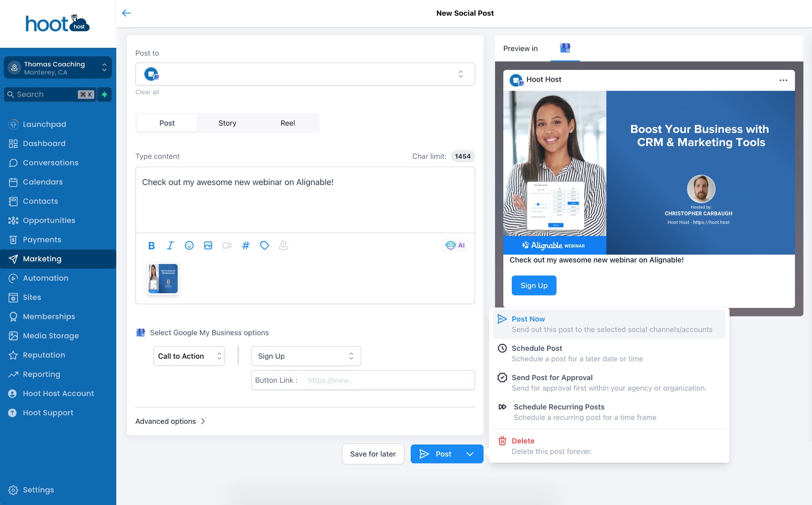Expand Advanced options
812x505 pixels.
click(x=170, y=421)
